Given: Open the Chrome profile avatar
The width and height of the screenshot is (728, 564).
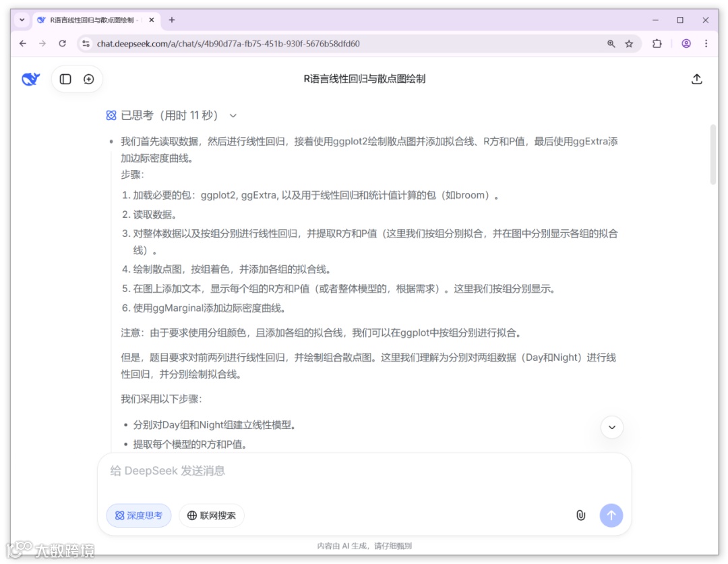Looking at the screenshot, I should click(x=686, y=44).
